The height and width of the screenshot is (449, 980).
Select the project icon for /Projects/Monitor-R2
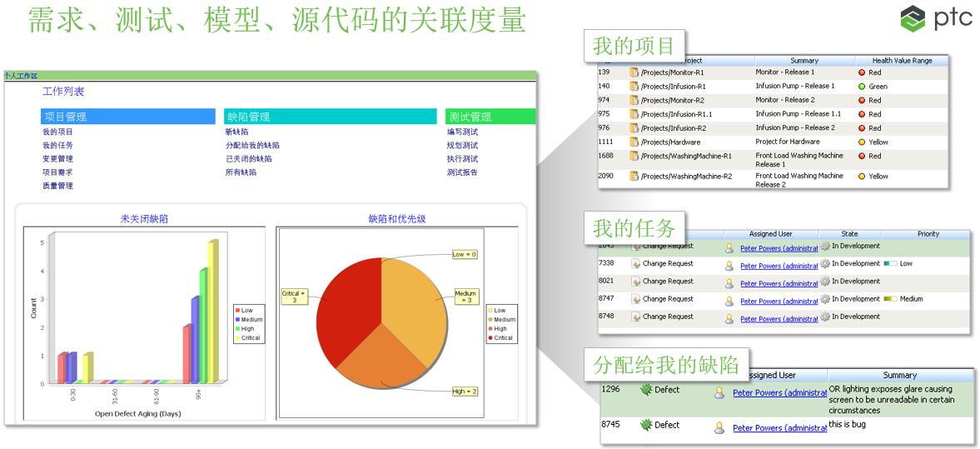coord(634,100)
